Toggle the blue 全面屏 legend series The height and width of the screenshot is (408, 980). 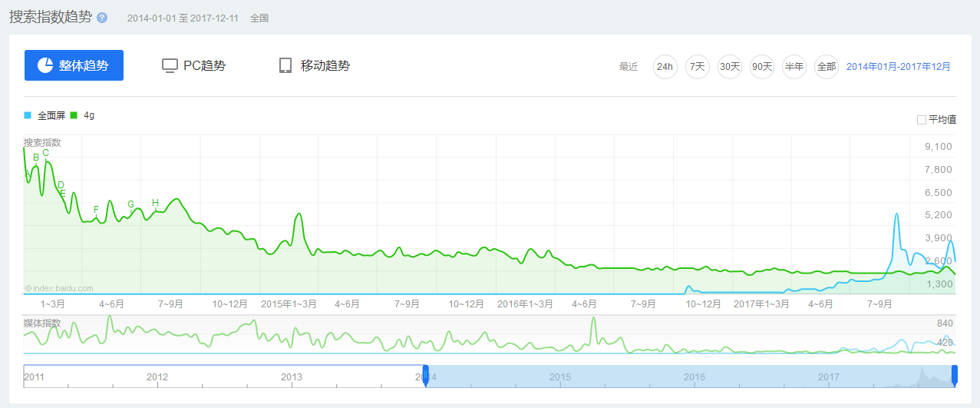[x=46, y=115]
